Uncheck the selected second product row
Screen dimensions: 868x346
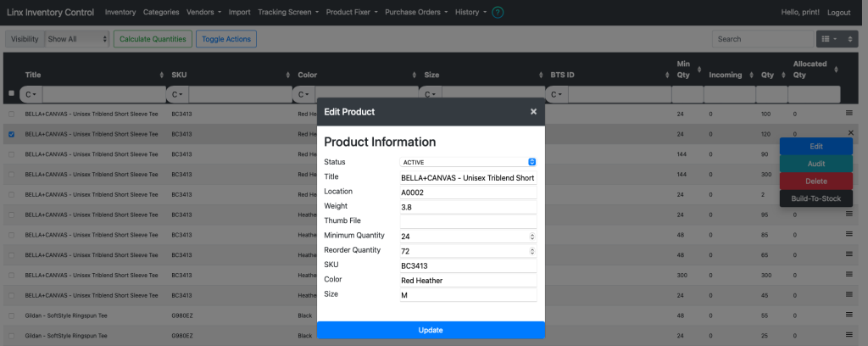[12, 134]
